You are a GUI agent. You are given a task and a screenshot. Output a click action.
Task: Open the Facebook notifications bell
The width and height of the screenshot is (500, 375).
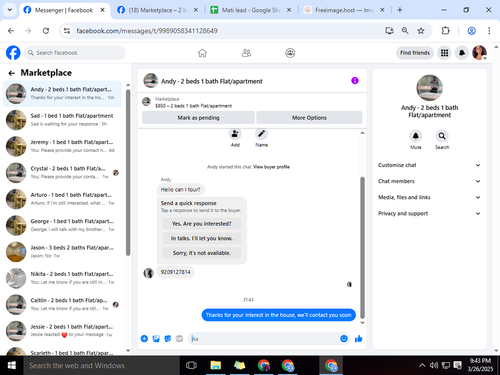(462, 53)
